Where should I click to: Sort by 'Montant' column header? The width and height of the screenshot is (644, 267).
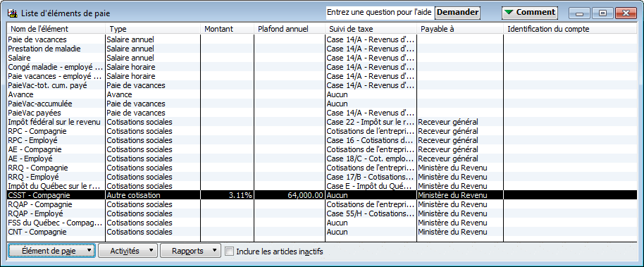coord(227,29)
